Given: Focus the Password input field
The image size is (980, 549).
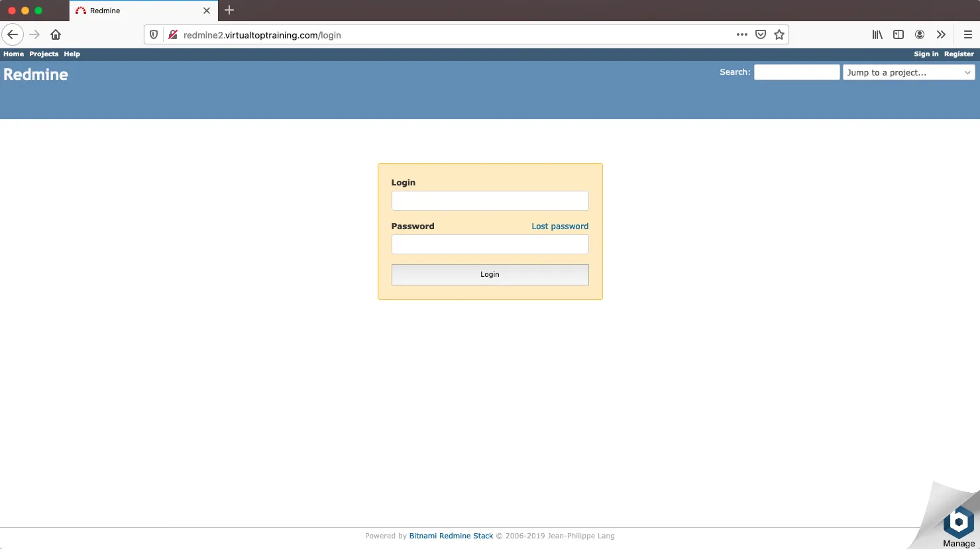Looking at the screenshot, I should pos(490,244).
